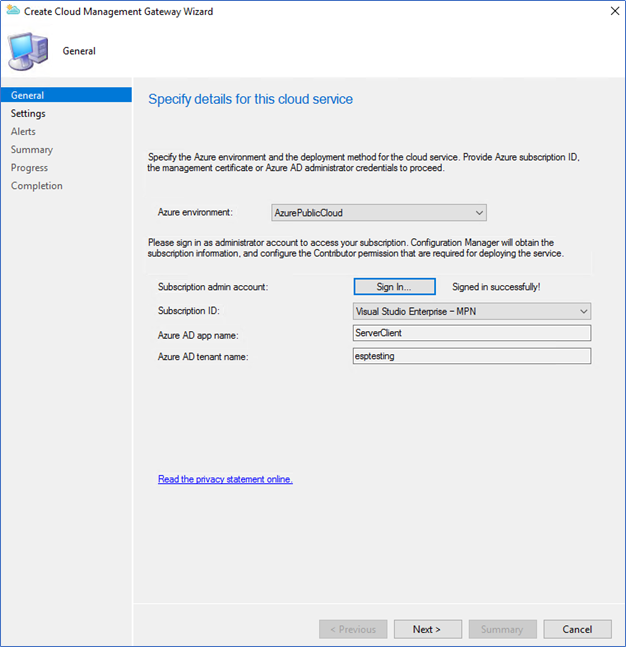
Task: Click the Sign In button
Action: point(394,286)
